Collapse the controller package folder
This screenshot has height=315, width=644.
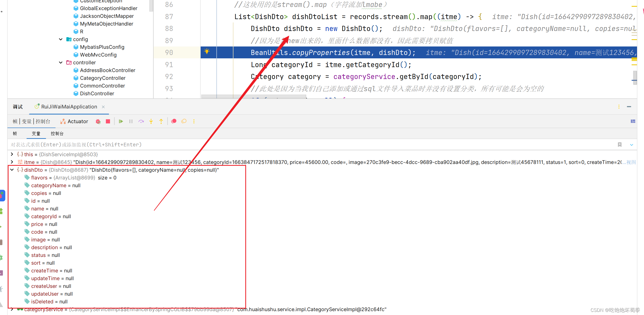[61, 62]
